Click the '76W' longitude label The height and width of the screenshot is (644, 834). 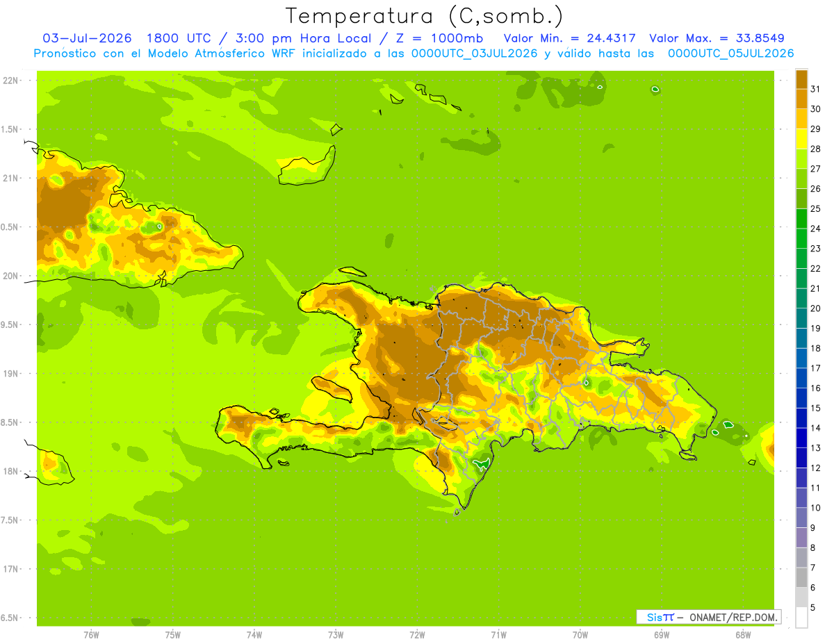[91, 635]
